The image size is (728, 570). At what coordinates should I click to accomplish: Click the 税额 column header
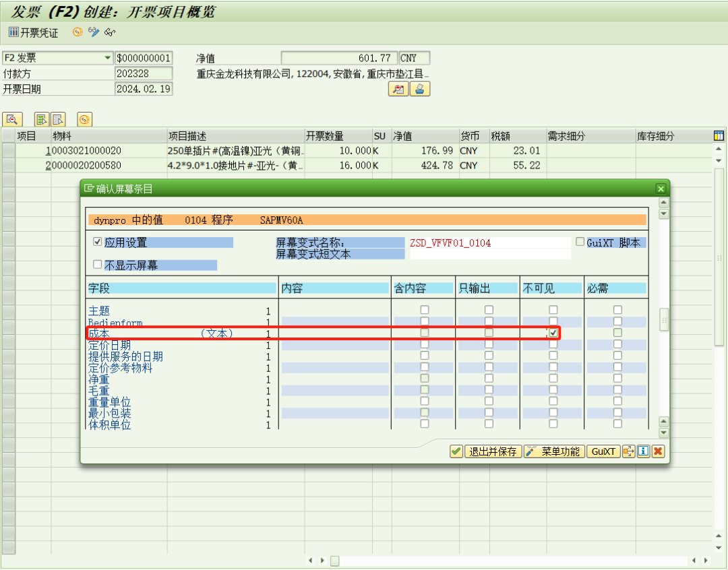tap(518, 136)
